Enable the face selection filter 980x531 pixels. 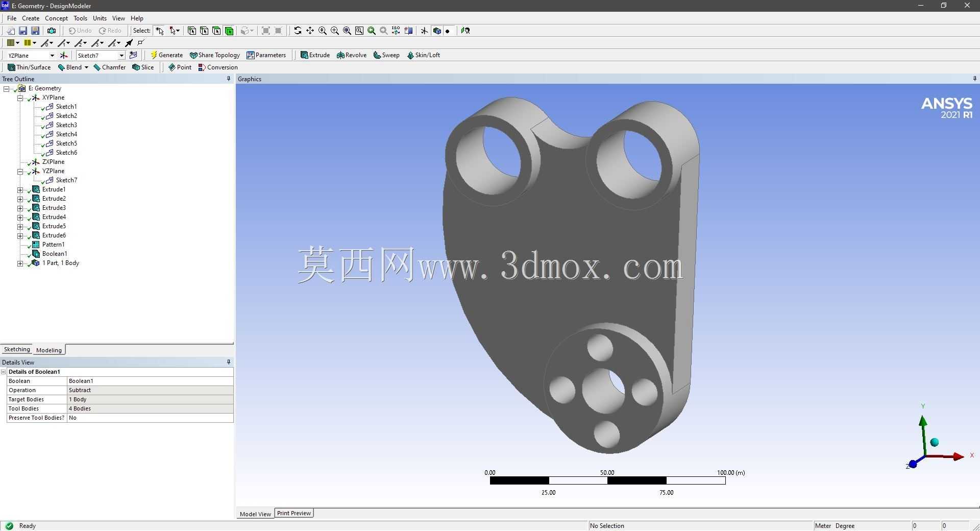point(216,31)
